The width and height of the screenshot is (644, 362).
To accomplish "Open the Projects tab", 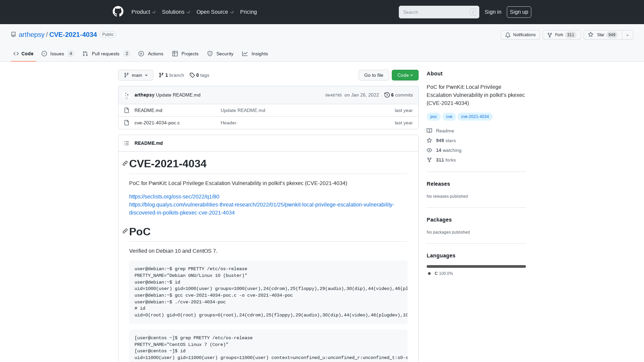I will coord(185,54).
